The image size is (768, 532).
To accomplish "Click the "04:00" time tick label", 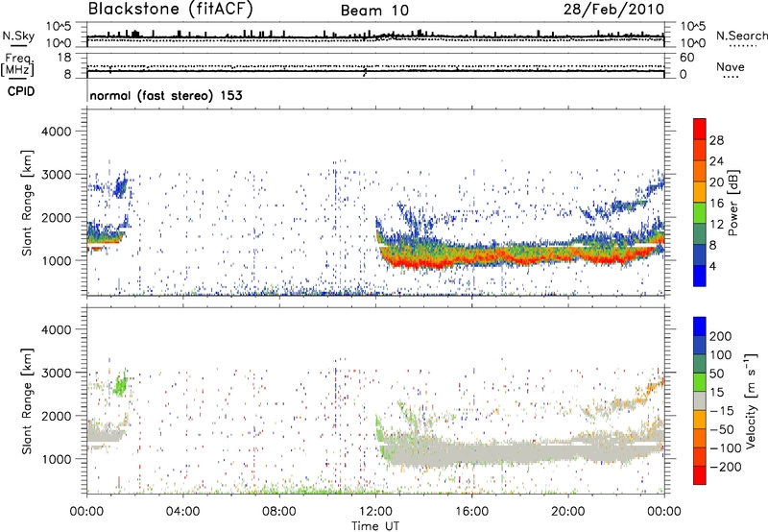I will (x=182, y=512).
